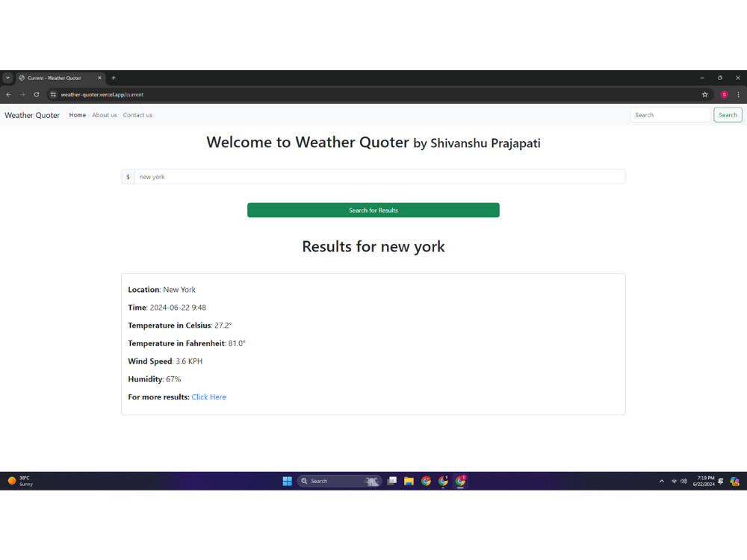Viewport: 747px width, 560px height.
Task: Open the About us nav item
Action: tap(105, 115)
